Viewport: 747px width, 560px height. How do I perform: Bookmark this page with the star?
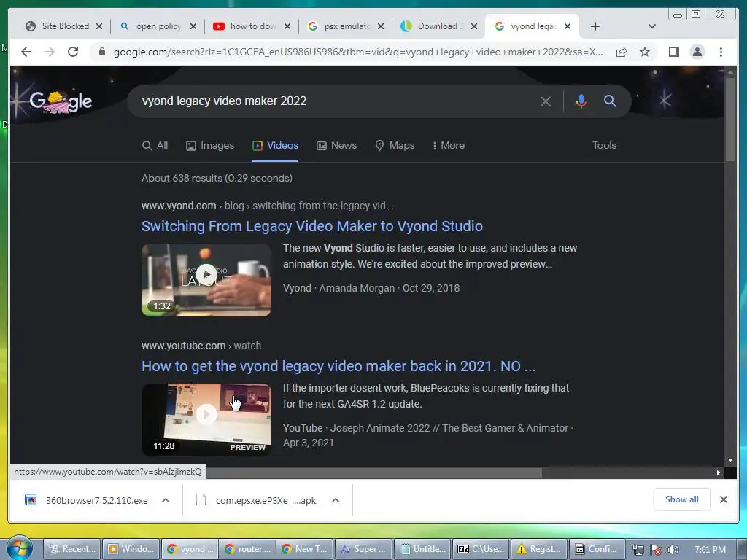tap(645, 52)
